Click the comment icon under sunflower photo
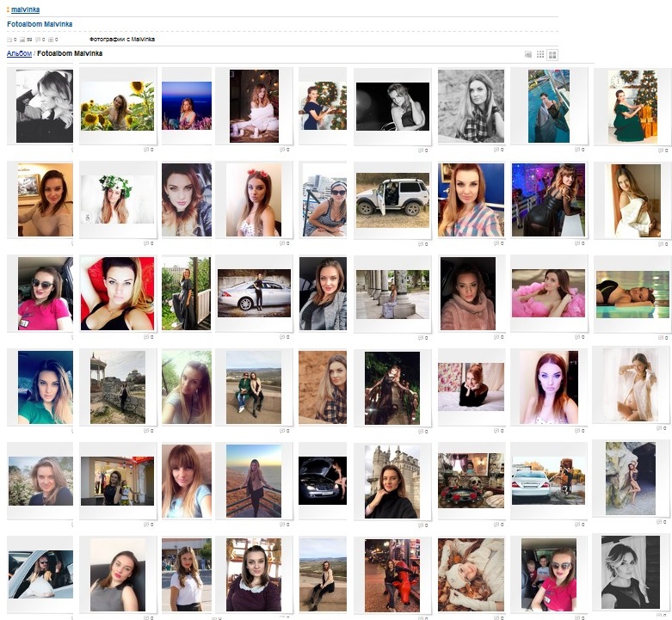 146,150
